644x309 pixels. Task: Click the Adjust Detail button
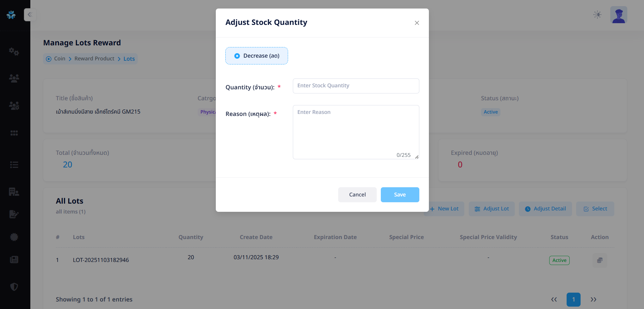coord(545,209)
